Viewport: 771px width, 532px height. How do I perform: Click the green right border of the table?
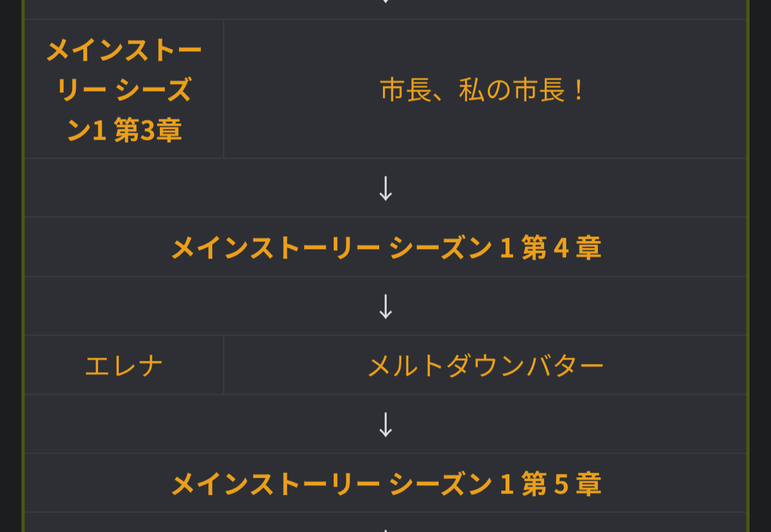click(x=748, y=265)
